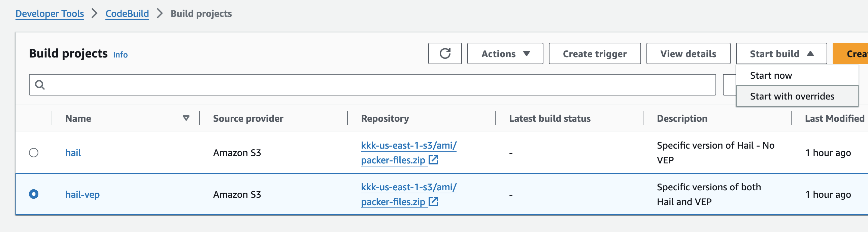Go to Developer Tools breadcrumb
This screenshot has height=232, width=868.
(50, 13)
